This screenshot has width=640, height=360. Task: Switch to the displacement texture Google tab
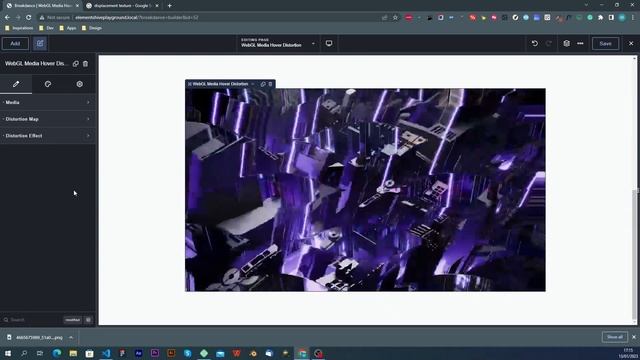pos(122,6)
